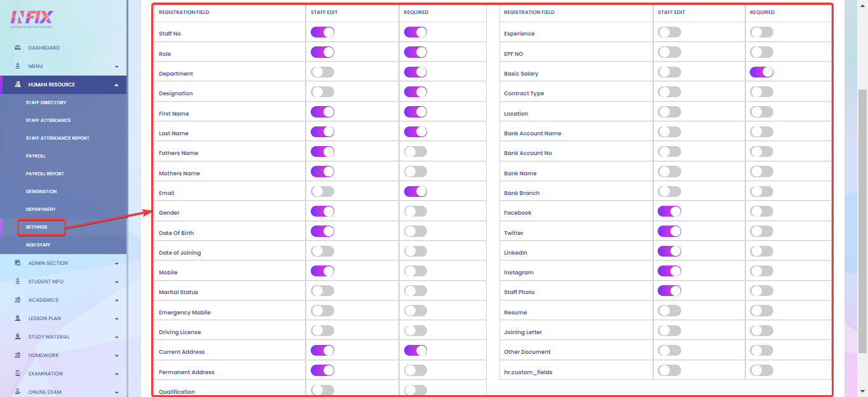Image resolution: width=868 pixels, height=397 pixels.
Task: Expand Examination dropdown arrow
Action: point(117,374)
